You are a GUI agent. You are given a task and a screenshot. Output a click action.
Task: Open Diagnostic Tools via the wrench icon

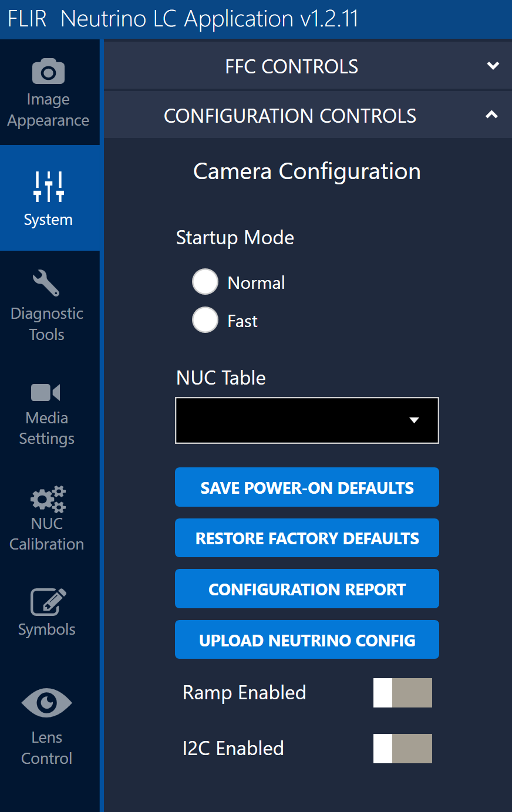click(x=46, y=282)
